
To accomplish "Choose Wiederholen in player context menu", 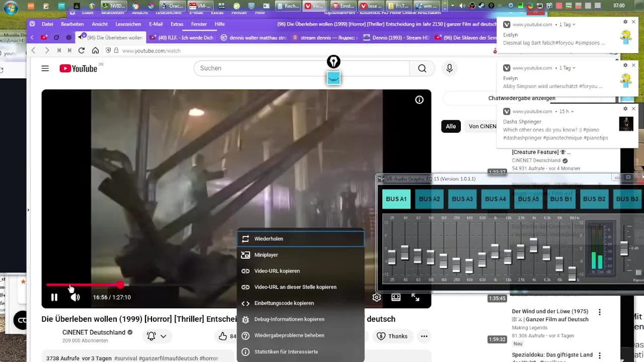I will pos(300,239).
